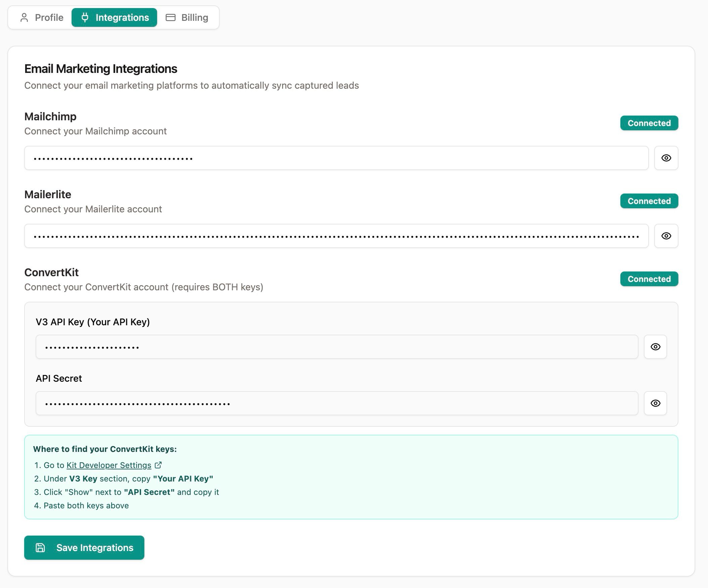Click the plug icon on Integrations tab
The height and width of the screenshot is (588, 708).
(85, 17)
